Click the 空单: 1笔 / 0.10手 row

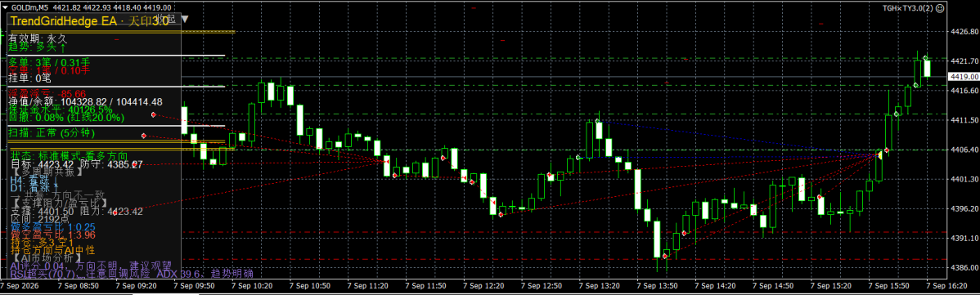click(49, 70)
